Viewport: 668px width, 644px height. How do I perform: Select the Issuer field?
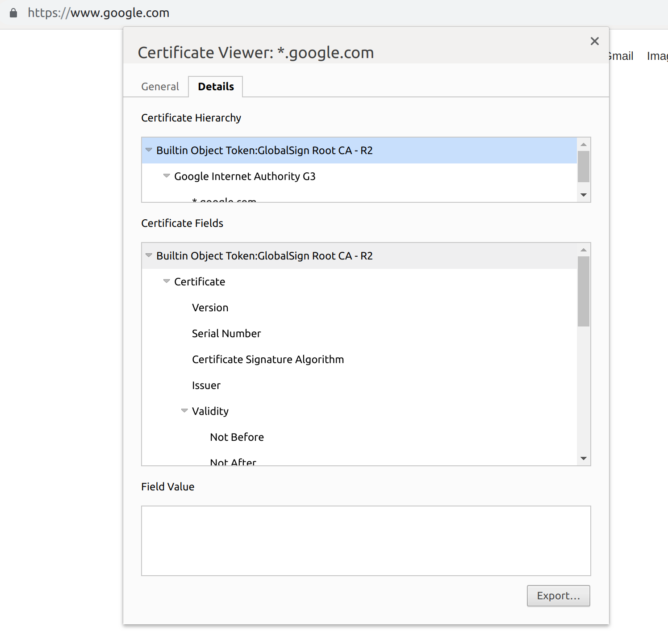pyautogui.click(x=359, y=385)
